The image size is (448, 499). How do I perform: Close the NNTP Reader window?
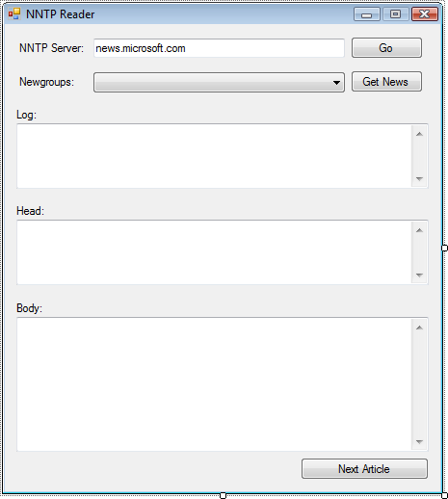[425, 14]
